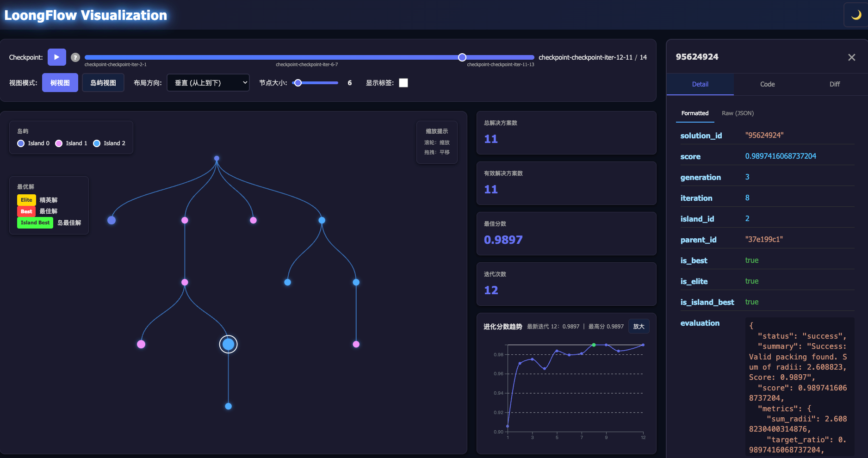Select the bottom leaf node in the tree
The image size is (868, 458).
[x=228, y=406]
